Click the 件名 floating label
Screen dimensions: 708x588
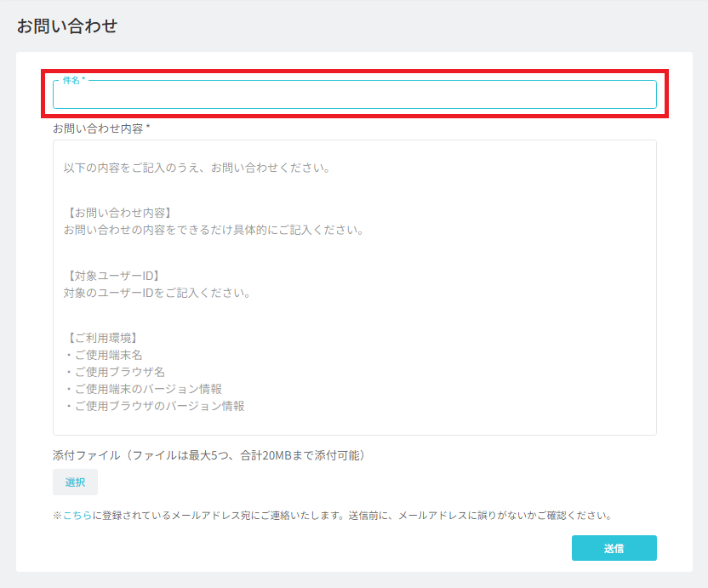pyautogui.click(x=73, y=80)
